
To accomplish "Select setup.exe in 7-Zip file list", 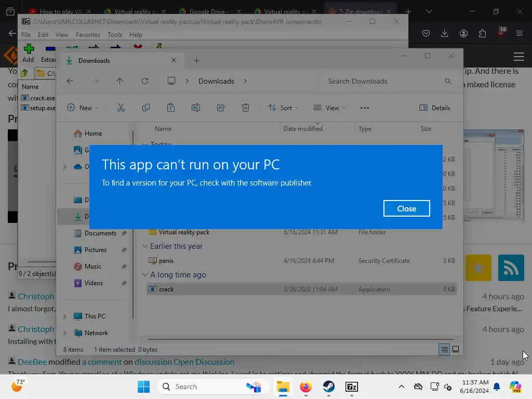I will click(38, 108).
